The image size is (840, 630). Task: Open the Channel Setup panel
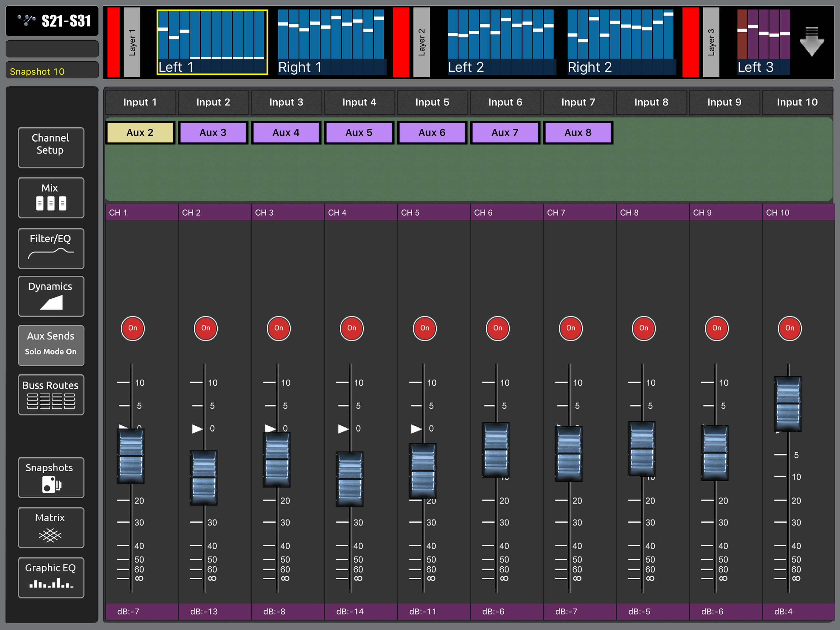[51, 147]
